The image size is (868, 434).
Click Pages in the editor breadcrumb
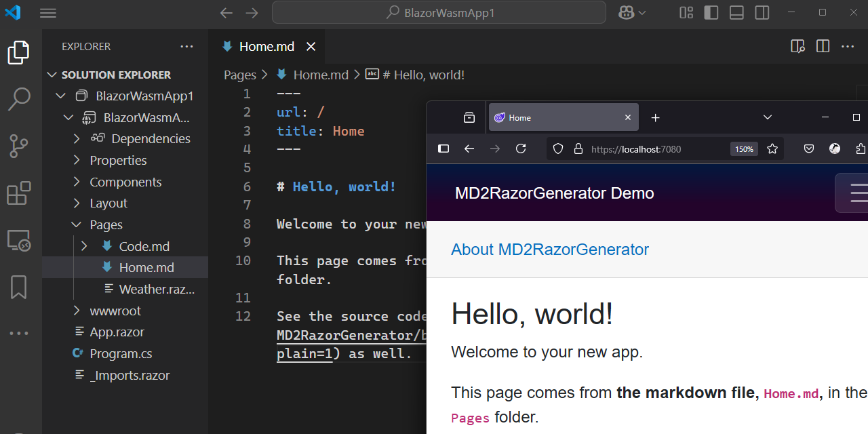click(240, 75)
